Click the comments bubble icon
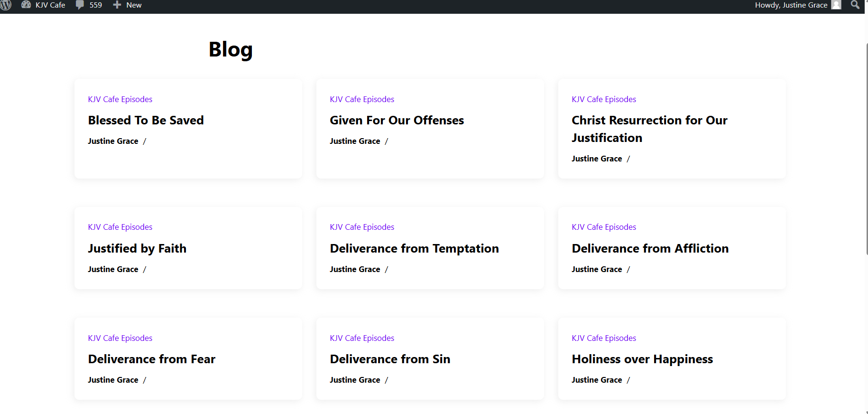The width and height of the screenshot is (868, 414). pyautogui.click(x=80, y=5)
